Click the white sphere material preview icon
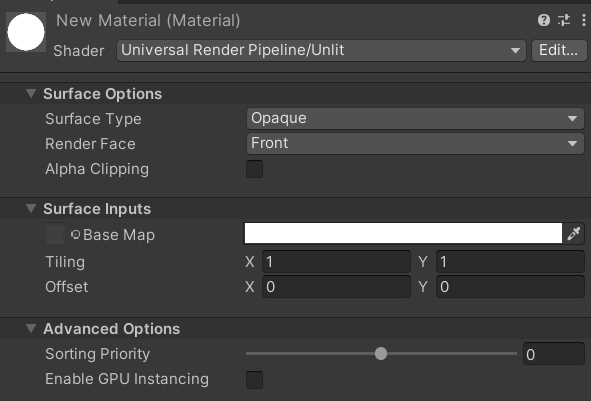This screenshot has height=401, width=591. [26, 32]
